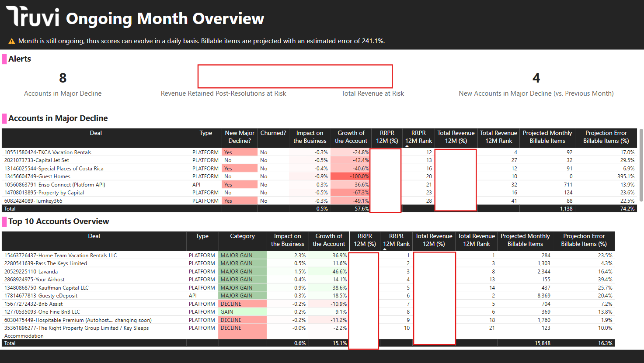Select the 4 New Accounts in Major Decline card
The image size is (644, 363).
pos(536,84)
